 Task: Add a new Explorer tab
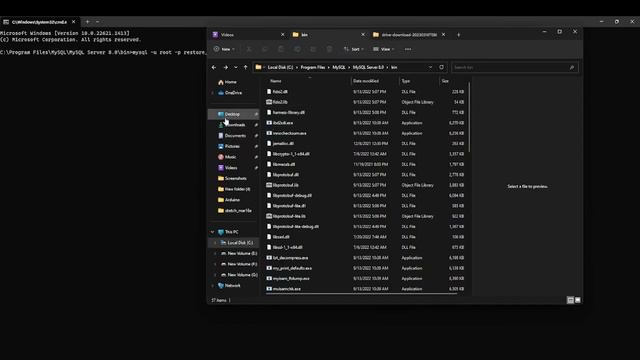click(x=458, y=35)
